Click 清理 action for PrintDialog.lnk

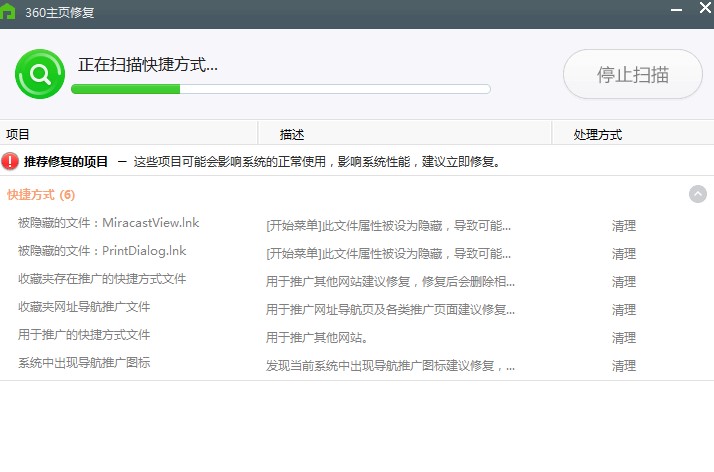click(x=624, y=254)
